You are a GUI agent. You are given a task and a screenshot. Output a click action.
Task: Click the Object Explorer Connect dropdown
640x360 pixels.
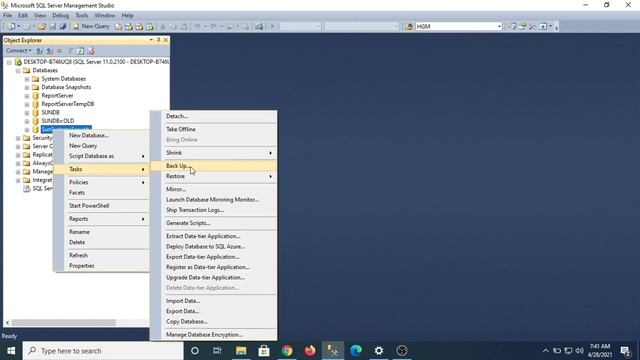[x=18, y=51]
